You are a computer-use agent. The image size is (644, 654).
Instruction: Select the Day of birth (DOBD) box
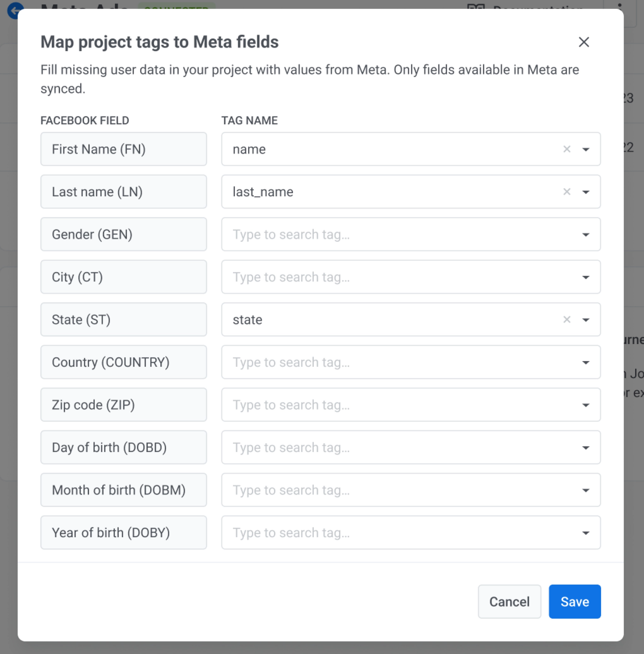(x=123, y=447)
